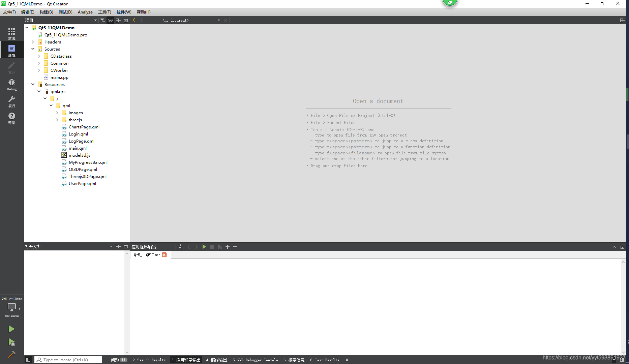Image resolution: width=629 pixels, height=364 pixels.
Task: Collapse the Sources folder
Action: (33, 49)
